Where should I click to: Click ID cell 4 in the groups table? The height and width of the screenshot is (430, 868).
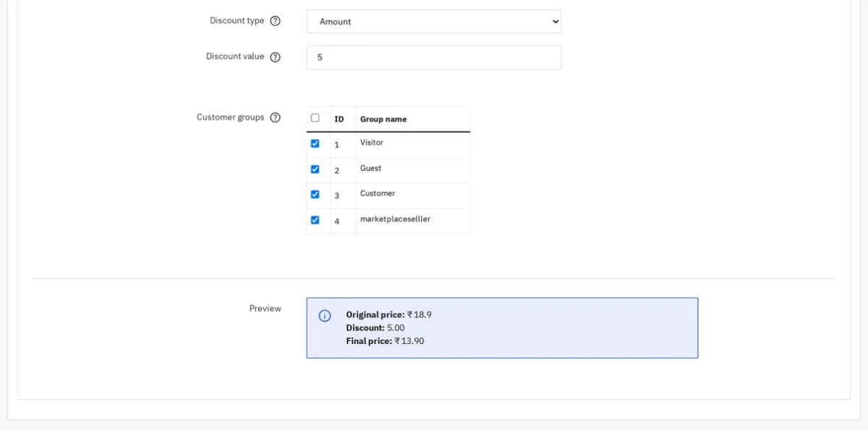[x=344, y=221]
